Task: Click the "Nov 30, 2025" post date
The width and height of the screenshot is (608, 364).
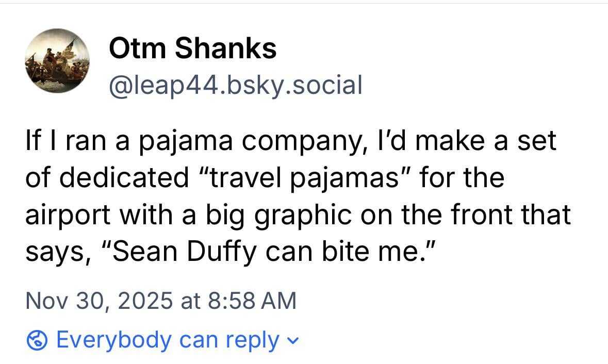Action: click(98, 301)
